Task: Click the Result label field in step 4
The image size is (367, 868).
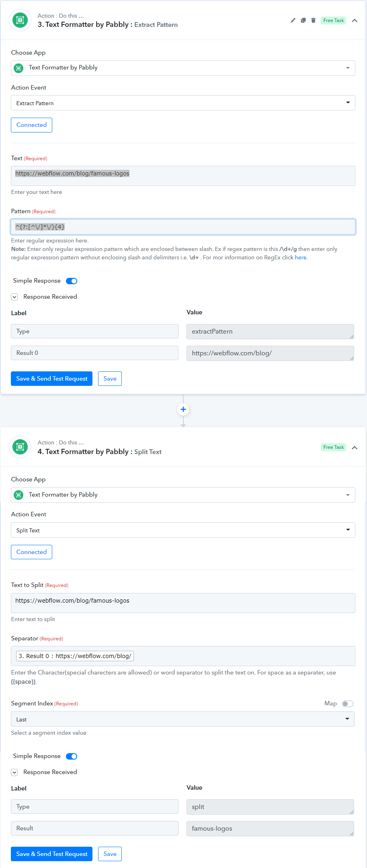Action: (x=94, y=828)
